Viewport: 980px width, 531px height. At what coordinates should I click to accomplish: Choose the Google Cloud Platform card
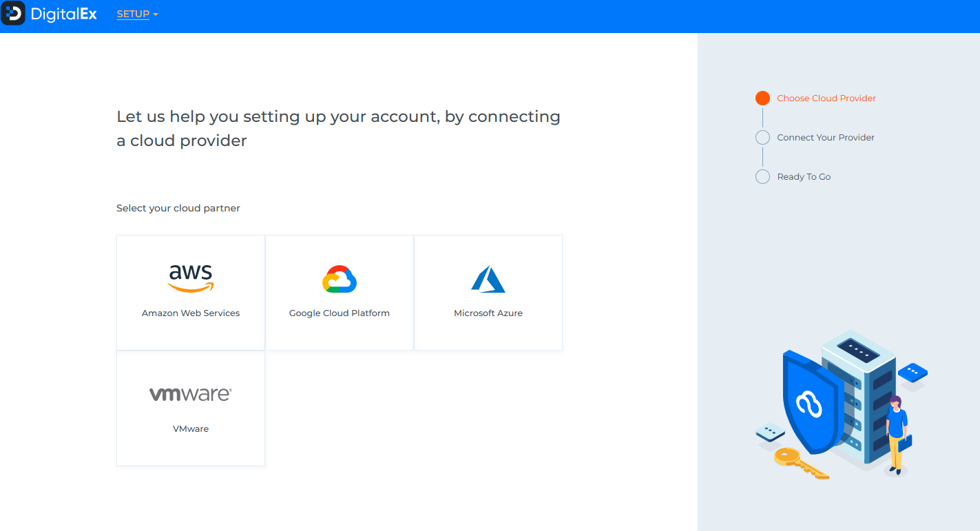pyautogui.click(x=340, y=293)
